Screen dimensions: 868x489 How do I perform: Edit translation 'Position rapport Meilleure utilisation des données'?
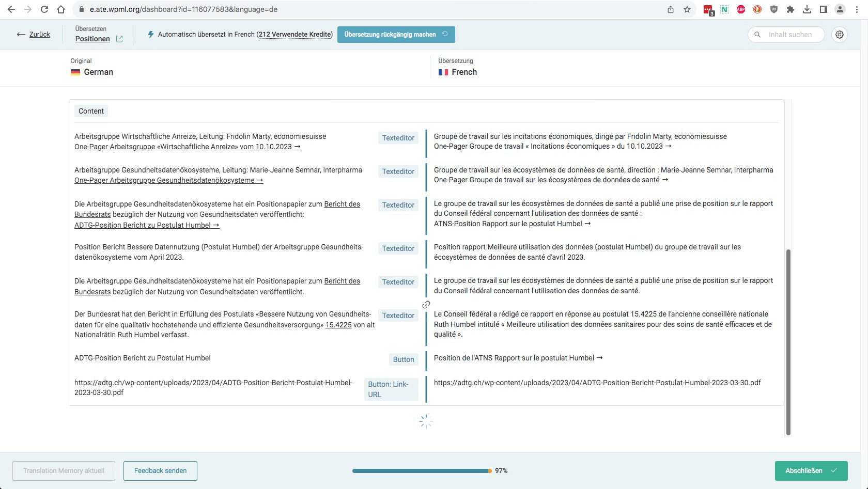pos(587,252)
